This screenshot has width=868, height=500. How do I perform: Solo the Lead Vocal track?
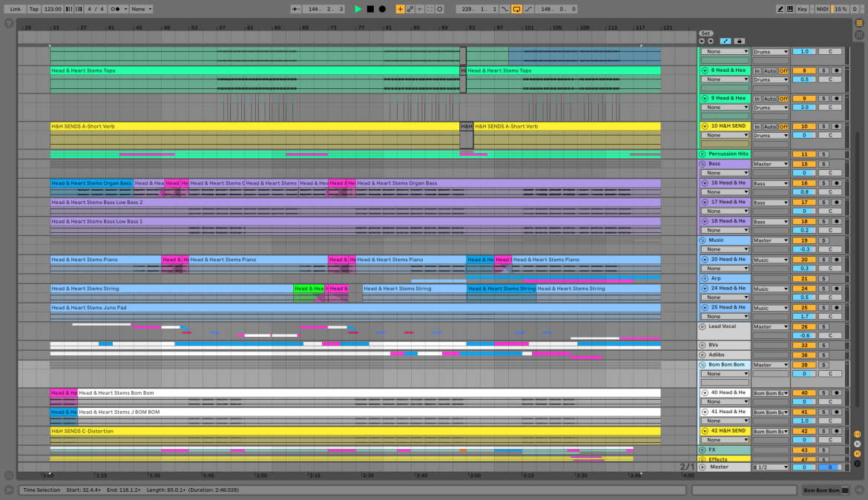point(823,326)
